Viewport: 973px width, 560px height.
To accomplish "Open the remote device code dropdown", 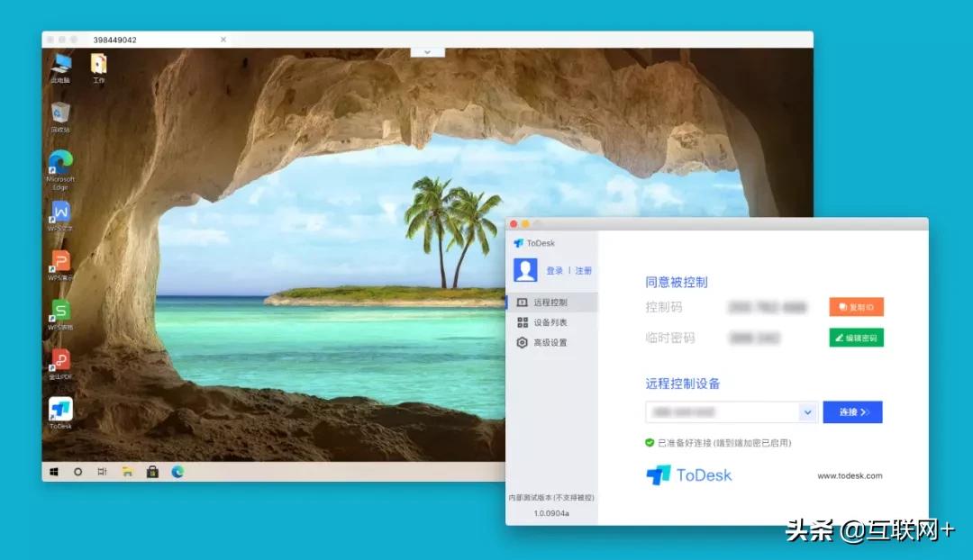I will (808, 411).
